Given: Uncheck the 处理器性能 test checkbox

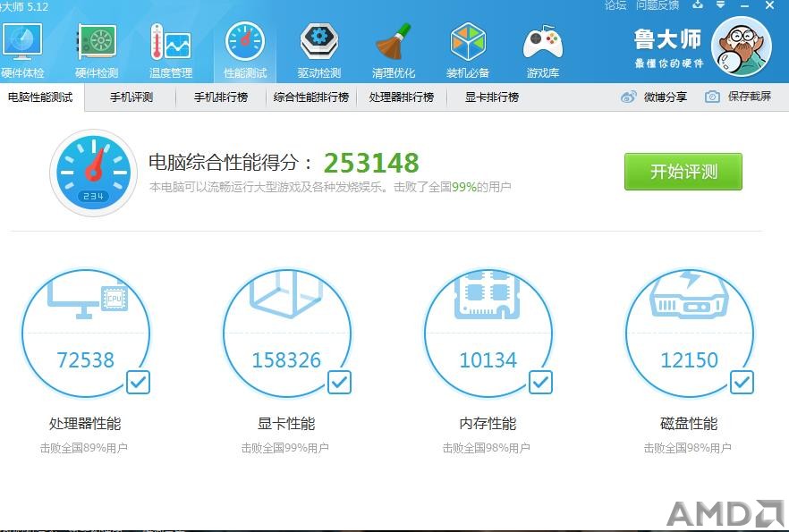Looking at the screenshot, I should click(x=138, y=383).
